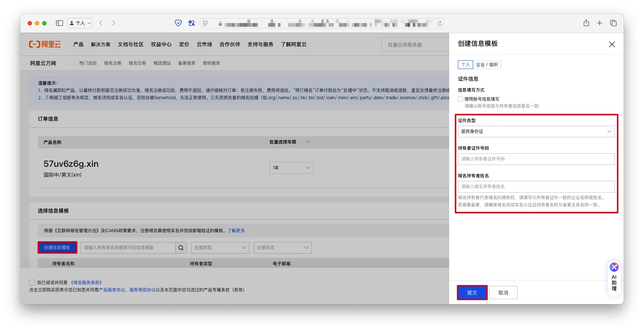The image size is (644, 331).
Task: Enable use account info checkbox
Action: click(460, 99)
